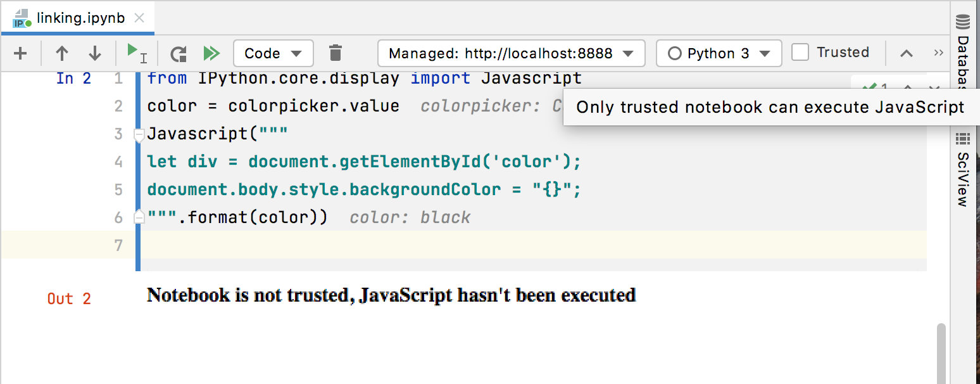Open the Managed localhost:8888 server dropdown
Image resolution: width=980 pixels, height=384 pixels.
point(511,53)
